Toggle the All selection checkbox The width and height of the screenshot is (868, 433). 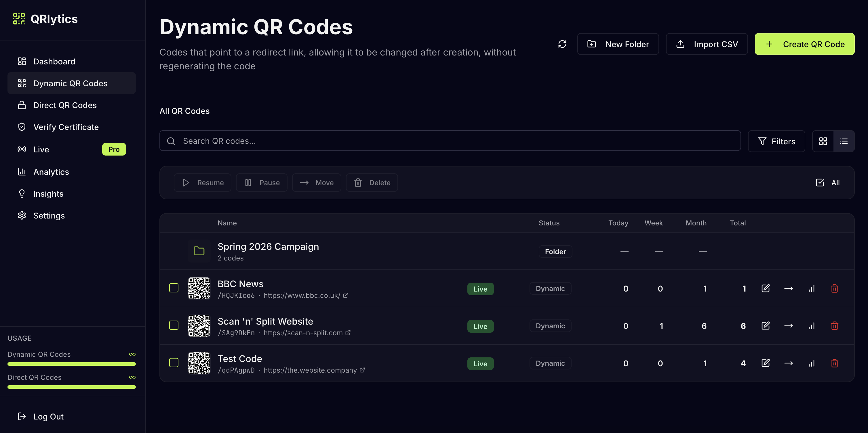coord(820,183)
